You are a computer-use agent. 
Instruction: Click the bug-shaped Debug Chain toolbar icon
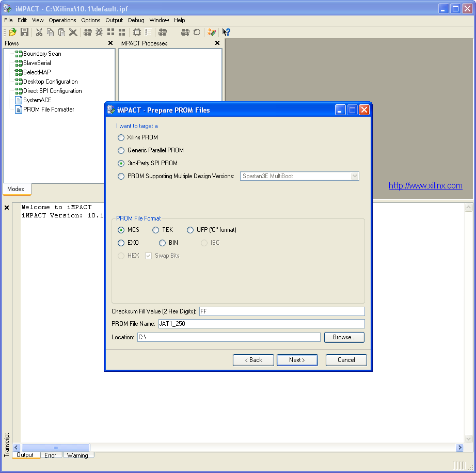click(x=99, y=32)
